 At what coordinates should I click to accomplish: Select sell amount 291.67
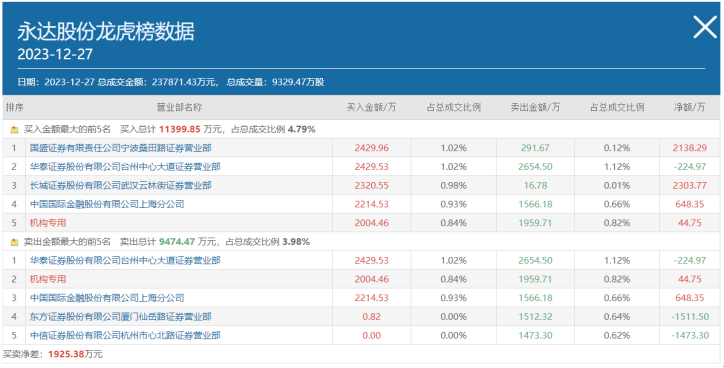[x=535, y=148]
